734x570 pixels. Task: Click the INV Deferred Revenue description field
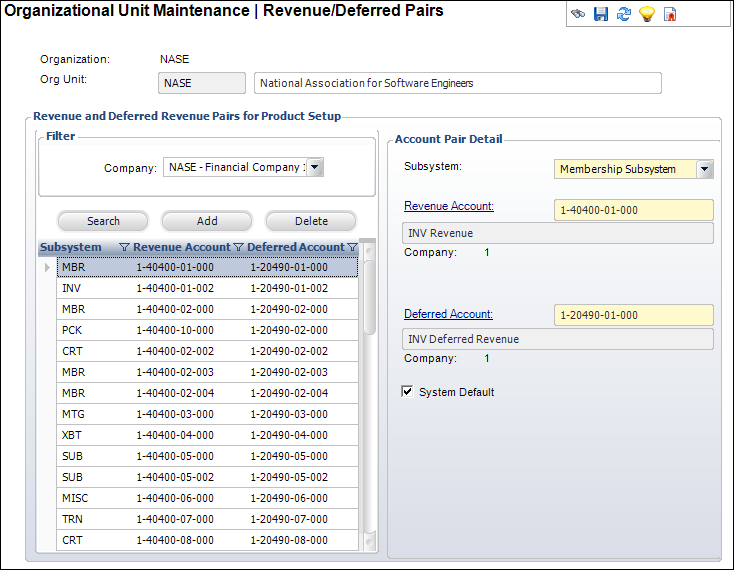(558, 339)
